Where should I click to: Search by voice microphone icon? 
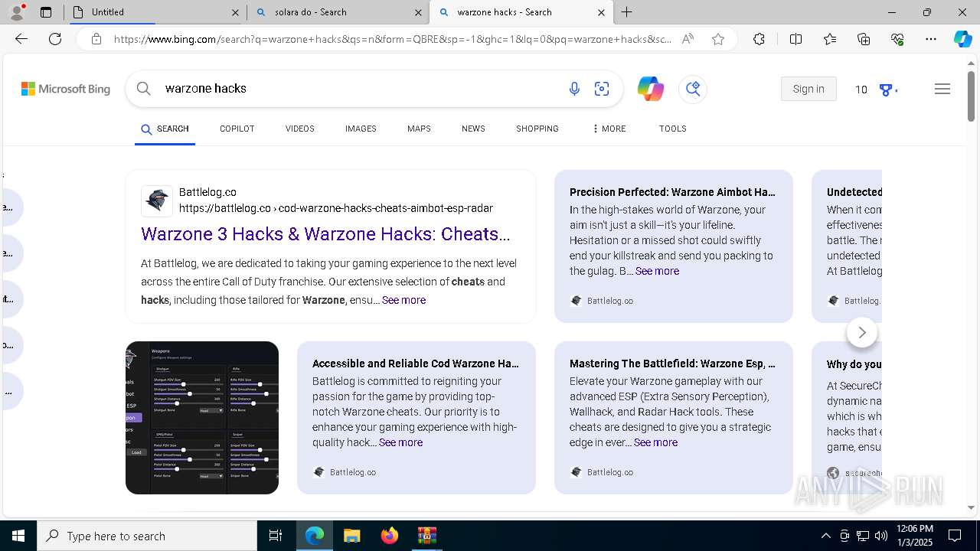pyautogui.click(x=574, y=89)
